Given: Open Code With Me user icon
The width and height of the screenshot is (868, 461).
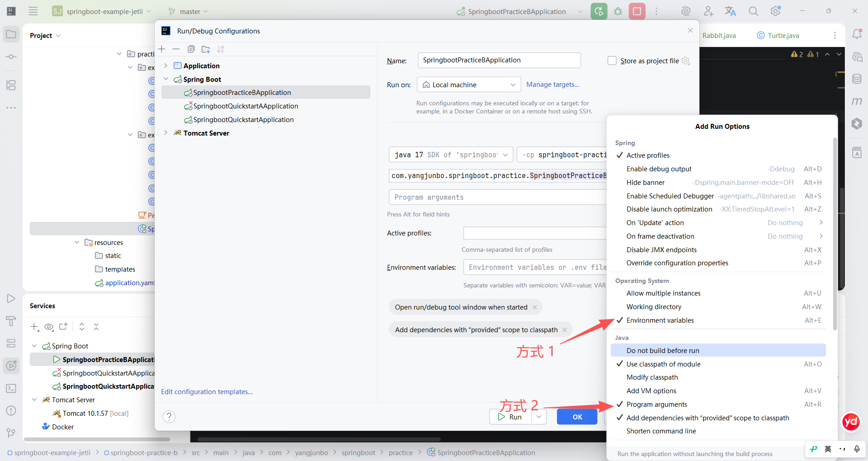Looking at the screenshot, I should pyautogui.click(x=708, y=11).
